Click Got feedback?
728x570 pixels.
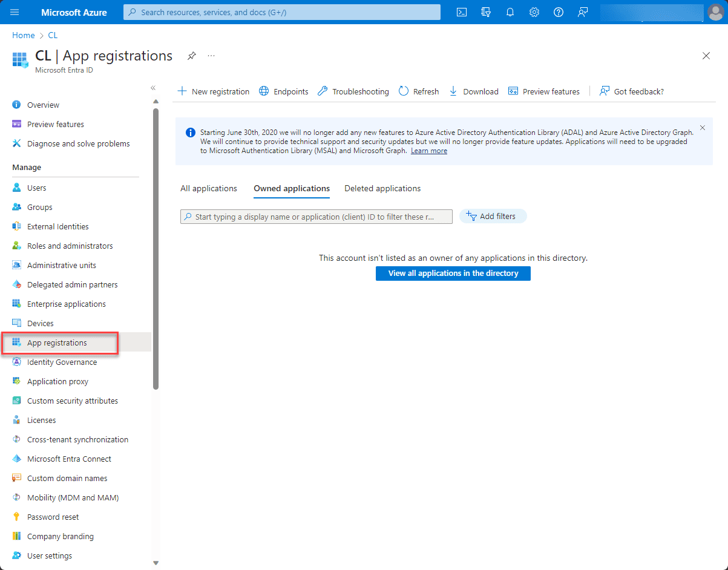[x=632, y=91]
